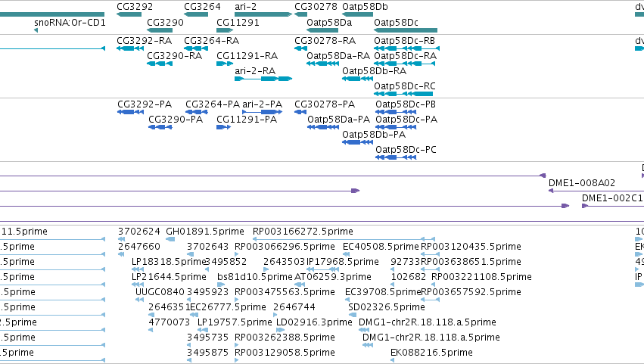The width and height of the screenshot is (644, 364).
Task: Click EST EC40508.5prime
Action: [x=381, y=247]
